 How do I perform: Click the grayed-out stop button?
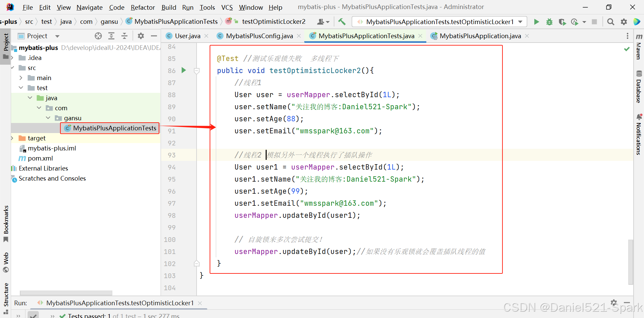[x=594, y=22]
